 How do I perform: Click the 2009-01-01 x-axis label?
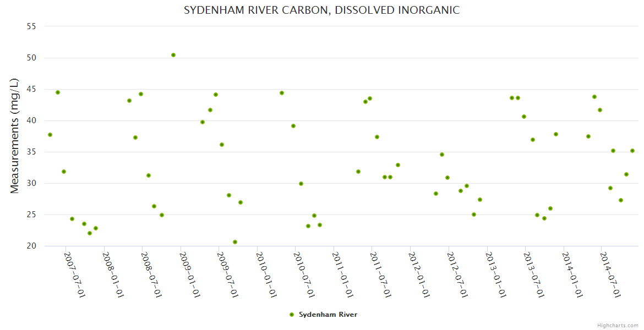[189, 274]
